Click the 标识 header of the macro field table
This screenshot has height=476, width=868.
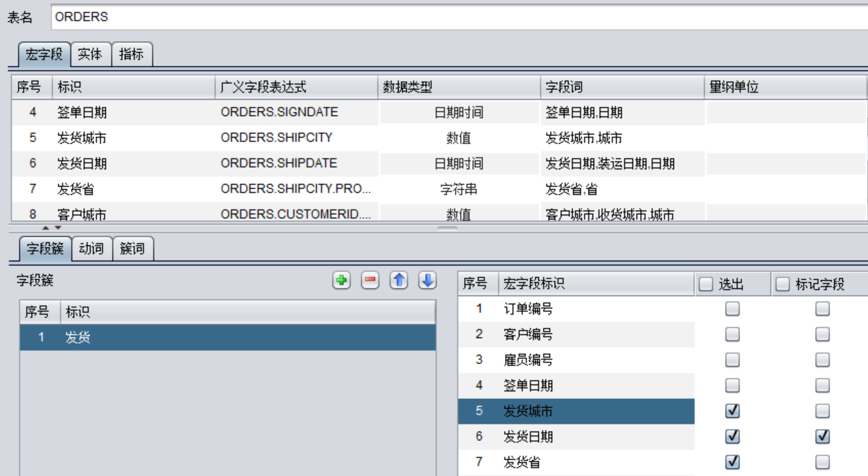click(134, 87)
